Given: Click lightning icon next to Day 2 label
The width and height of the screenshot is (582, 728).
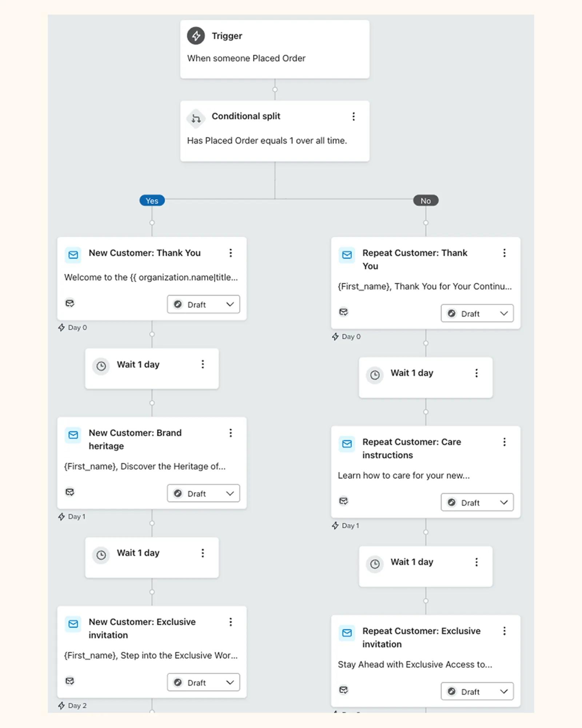Looking at the screenshot, I should coord(61,705).
